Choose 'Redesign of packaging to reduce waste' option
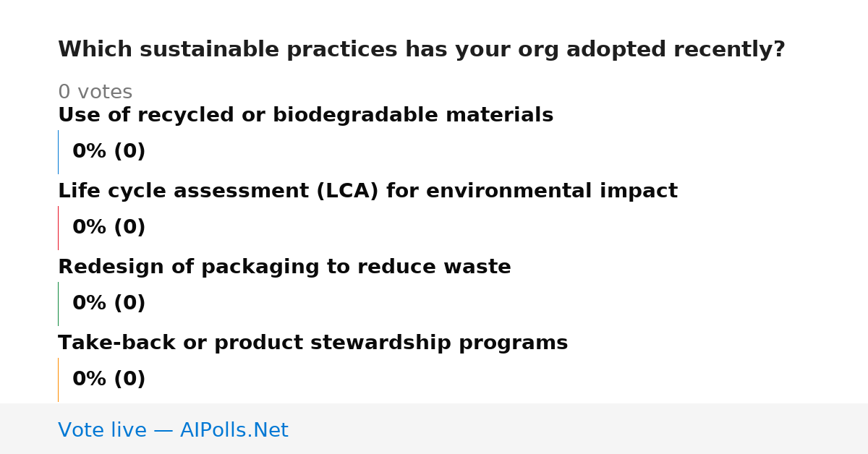Viewport: 868px width, 454px height. [284, 267]
